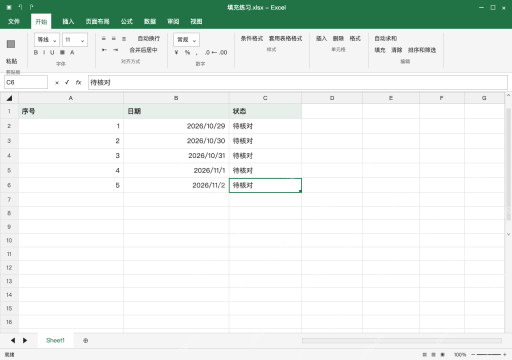This screenshot has width=512, height=360.
Task: Click cell with date 2026/10/29
Action: [176, 126]
